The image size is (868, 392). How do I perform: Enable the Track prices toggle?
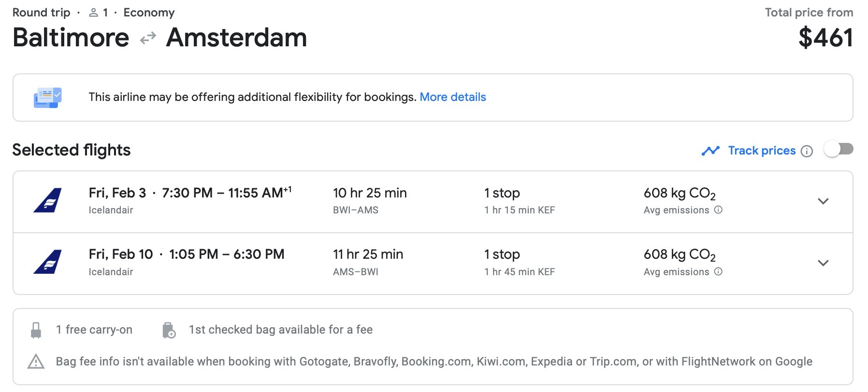839,149
